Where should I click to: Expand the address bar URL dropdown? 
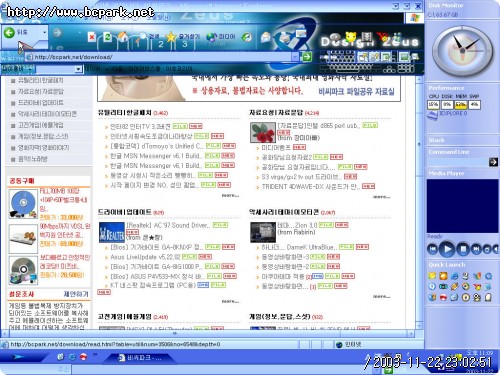[295, 57]
